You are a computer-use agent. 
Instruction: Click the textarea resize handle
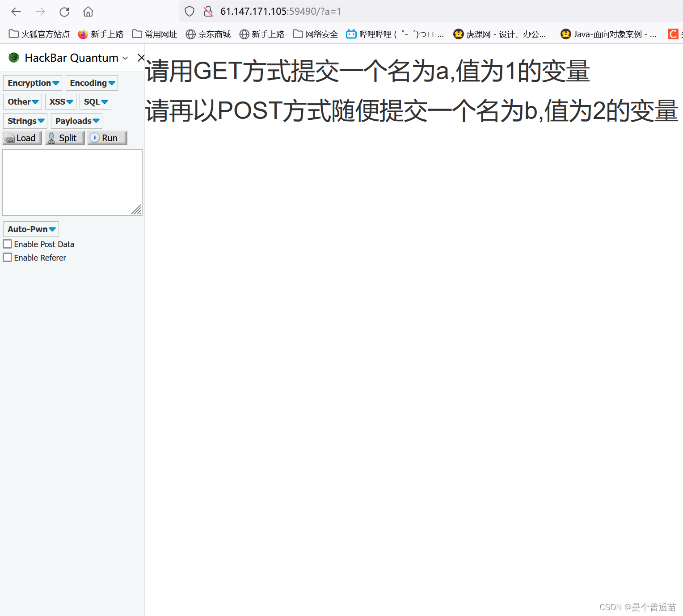click(137, 210)
